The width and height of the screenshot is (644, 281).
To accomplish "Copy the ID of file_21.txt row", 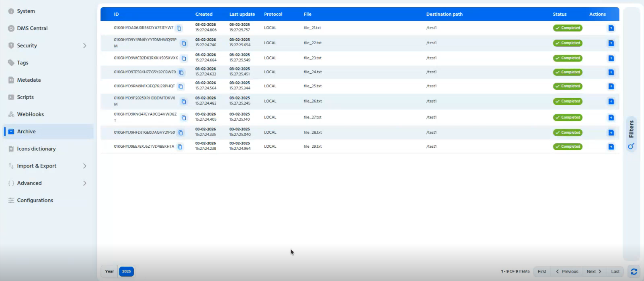I will click(179, 28).
